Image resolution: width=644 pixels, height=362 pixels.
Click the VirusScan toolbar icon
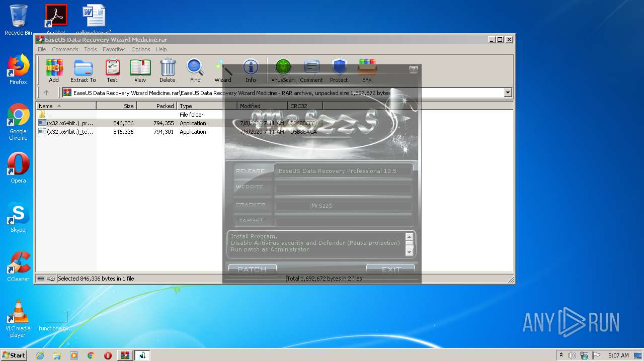pyautogui.click(x=283, y=70)
